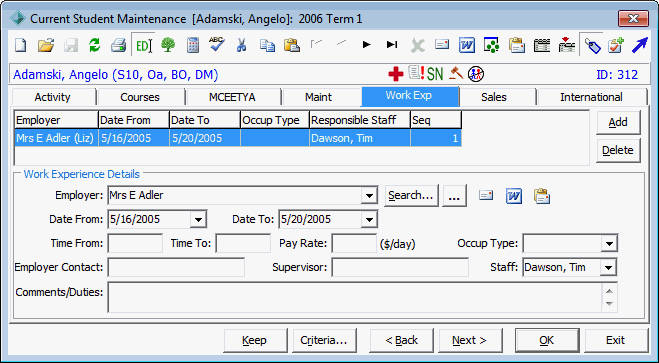Open Word icon in Work Experience Details
Viewport: 659px width, 363px height.
click(514, 196)
